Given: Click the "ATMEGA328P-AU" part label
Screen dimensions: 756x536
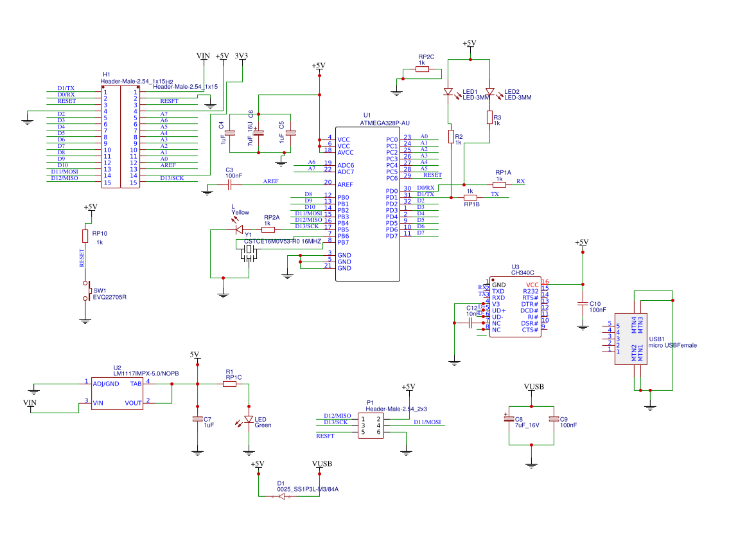Looking at the screenshot, I should (384, 123).
